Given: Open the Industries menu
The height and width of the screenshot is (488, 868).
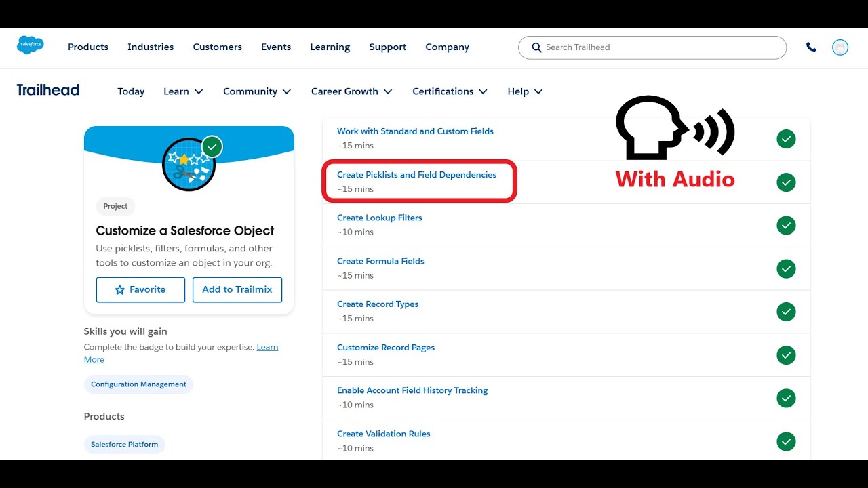Looking at the screenshot, I should (x=151, y=47).
